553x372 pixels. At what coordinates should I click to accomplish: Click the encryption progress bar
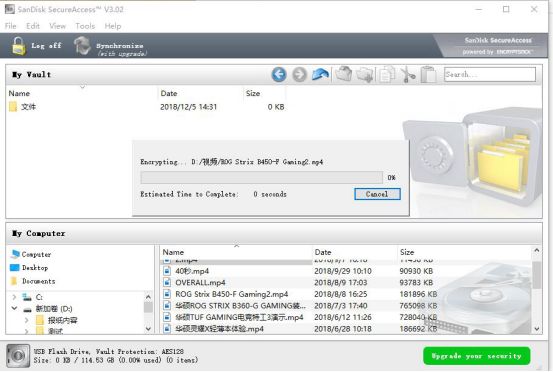pyautogui.click(x=261, y=177)
